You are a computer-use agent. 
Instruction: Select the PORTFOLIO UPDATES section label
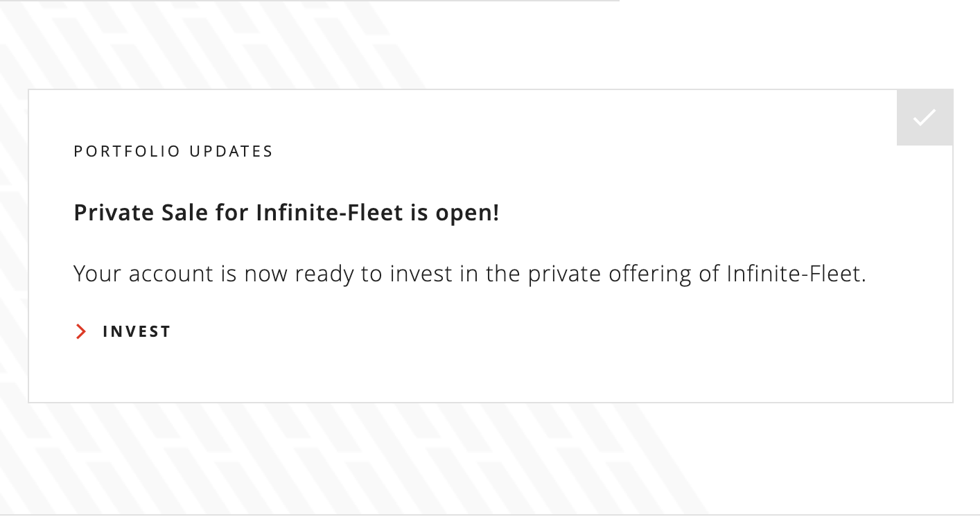coord(173,151)
